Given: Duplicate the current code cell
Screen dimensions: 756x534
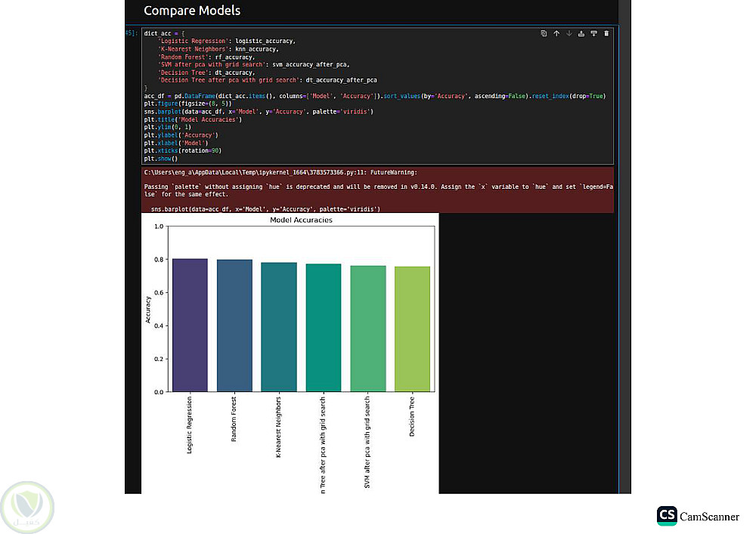Looking at the screenshot, I should pos(544,33).
